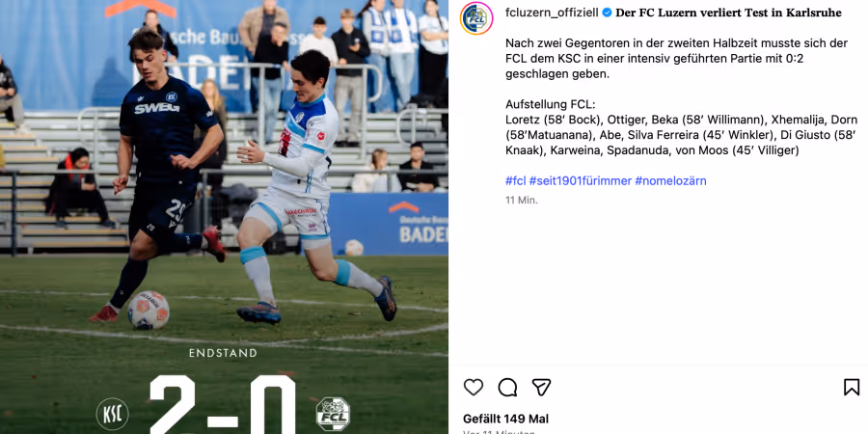Screen dimensions: 868x434
Task: Click the blue verified badge
Action: (607, 13)
